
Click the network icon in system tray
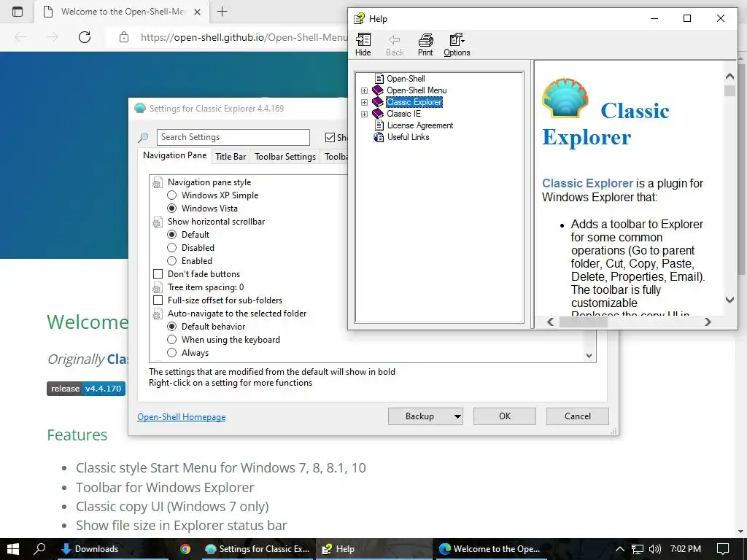click(x=638, y=549)
